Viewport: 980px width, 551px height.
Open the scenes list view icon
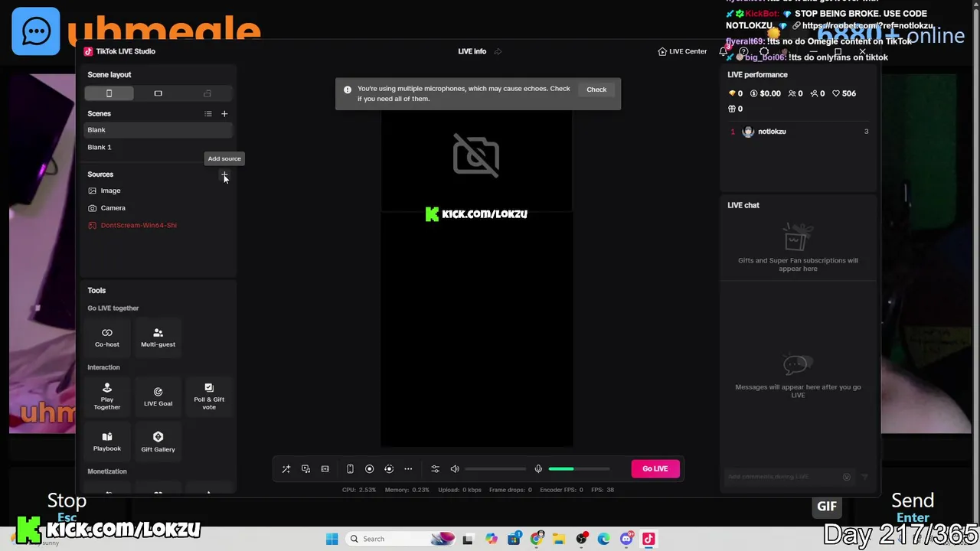pos(208,114)
